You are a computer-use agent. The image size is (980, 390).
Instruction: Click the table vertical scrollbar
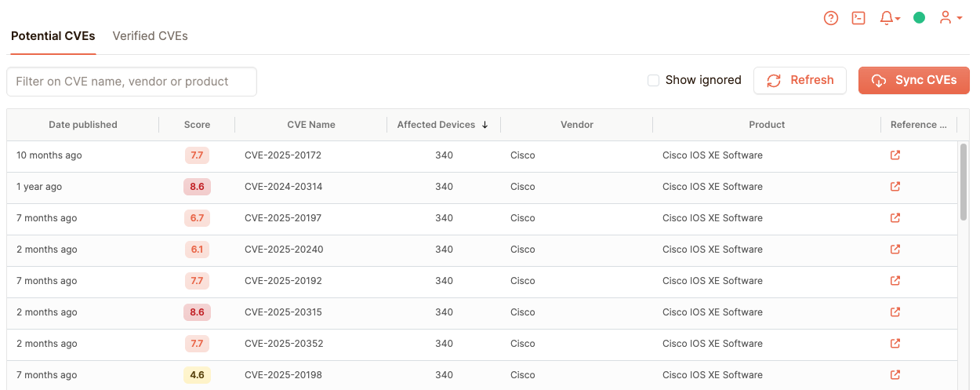(964, 182)
